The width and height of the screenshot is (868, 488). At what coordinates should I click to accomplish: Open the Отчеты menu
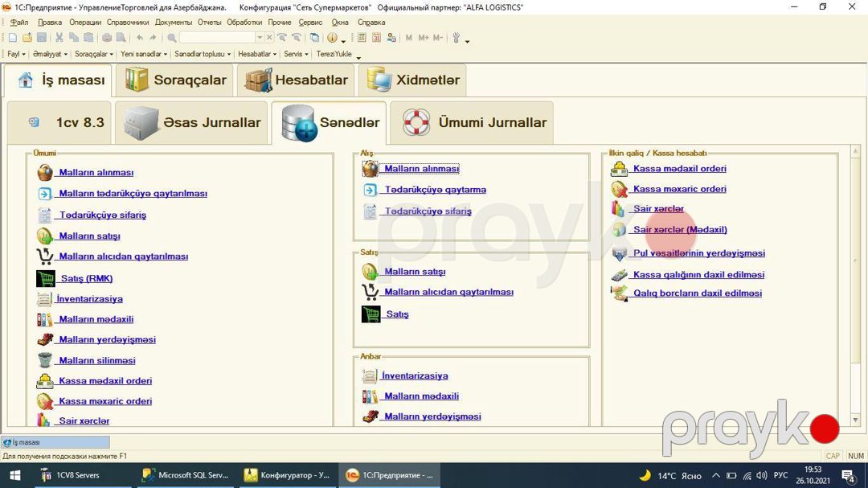pyautogui.click(x=209, y=23)
